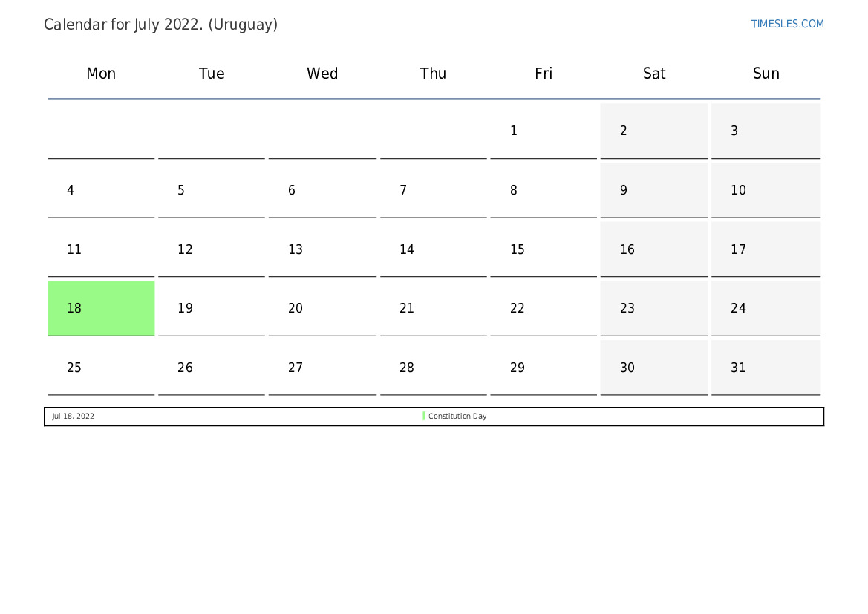
Task: Pick date 27 in the calendar
Action: [x=322, y=368]
